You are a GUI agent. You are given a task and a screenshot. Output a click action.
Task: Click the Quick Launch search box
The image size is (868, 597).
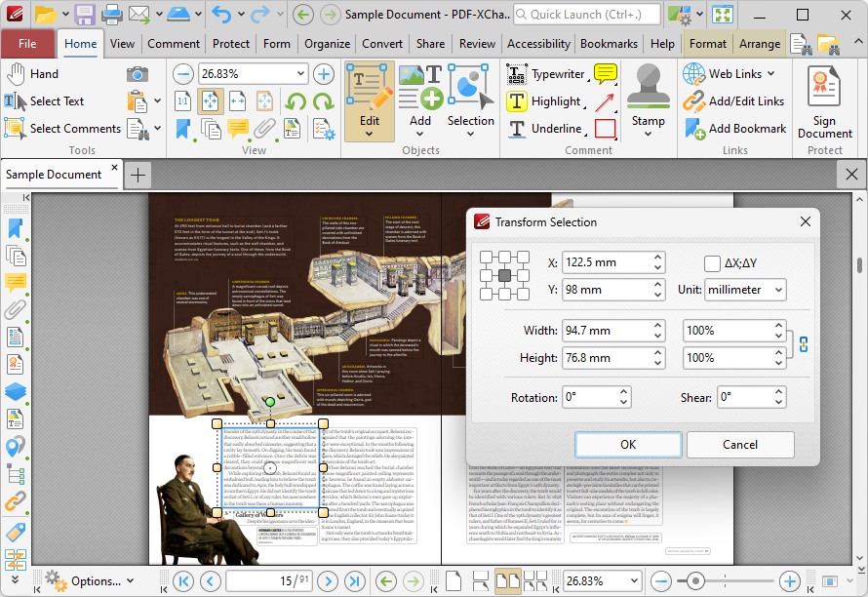pyautogui.click(x=587, y=15)
